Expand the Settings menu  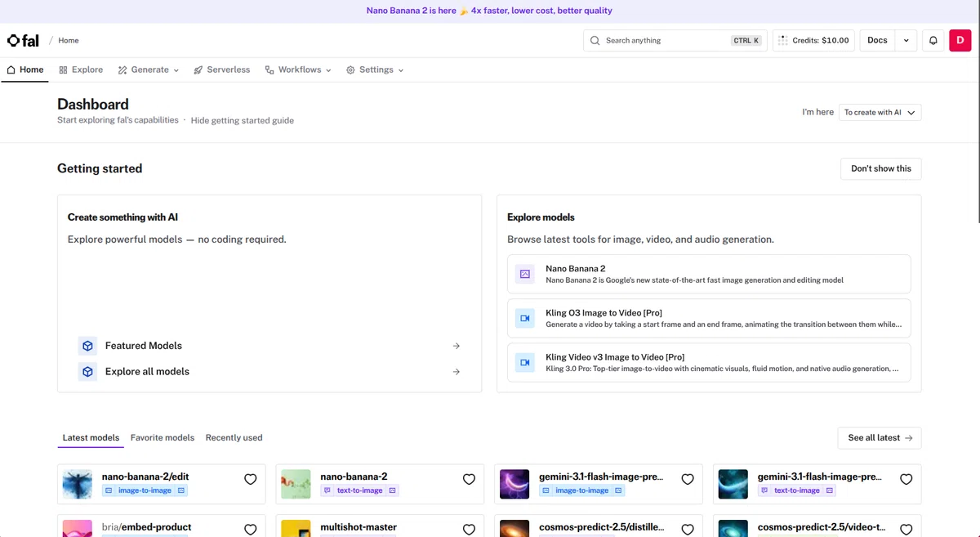(375, 70)
